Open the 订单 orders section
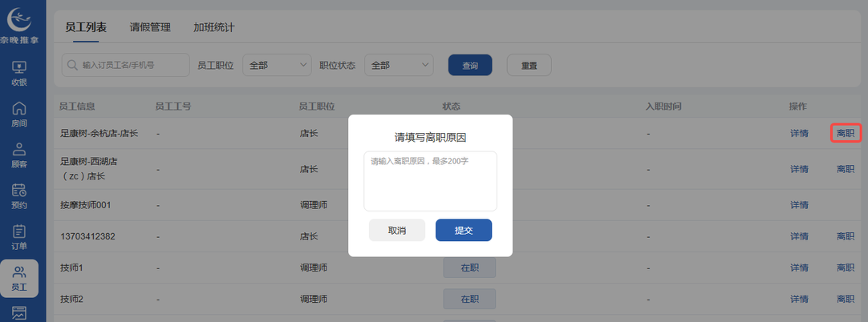Image resolution: width=868 pixels, height=322 pixels. pyautogui.click(x=19, y=238)
